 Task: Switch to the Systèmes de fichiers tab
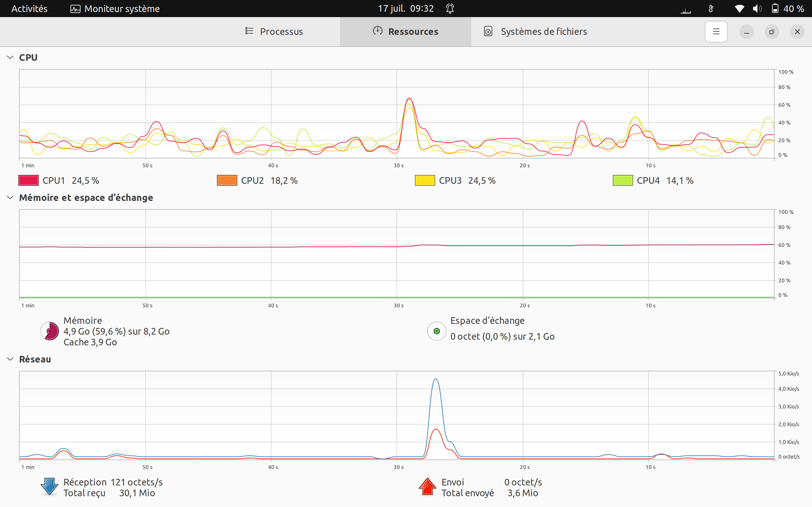[535, 31]
